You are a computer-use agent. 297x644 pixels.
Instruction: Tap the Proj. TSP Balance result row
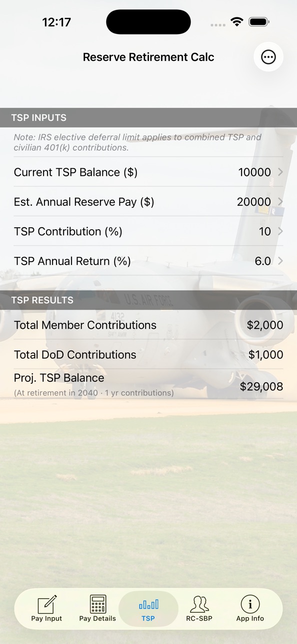(148, 384)
